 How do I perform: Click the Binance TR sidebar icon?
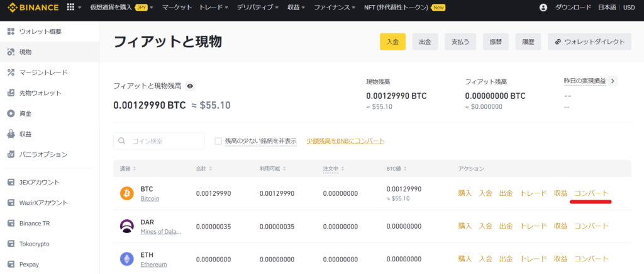click(11, 224)
